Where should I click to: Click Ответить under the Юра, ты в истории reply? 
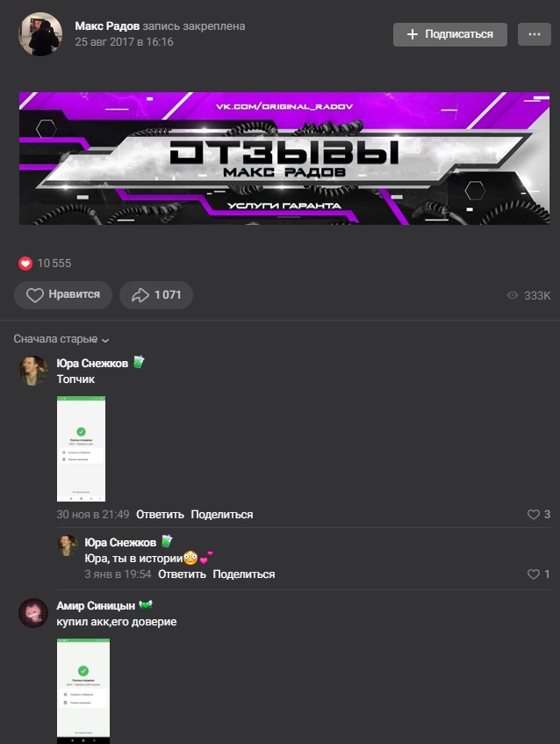[x=182, y=574]
